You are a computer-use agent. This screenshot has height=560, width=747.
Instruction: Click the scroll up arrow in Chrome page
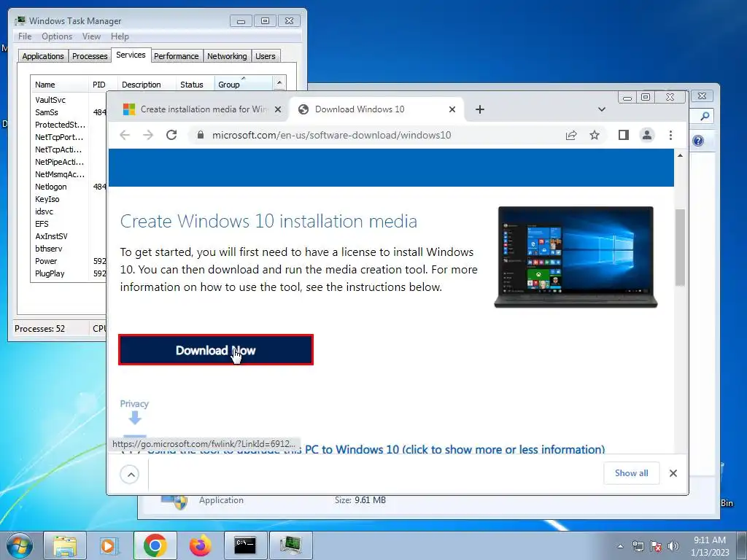tap(680, 156)
